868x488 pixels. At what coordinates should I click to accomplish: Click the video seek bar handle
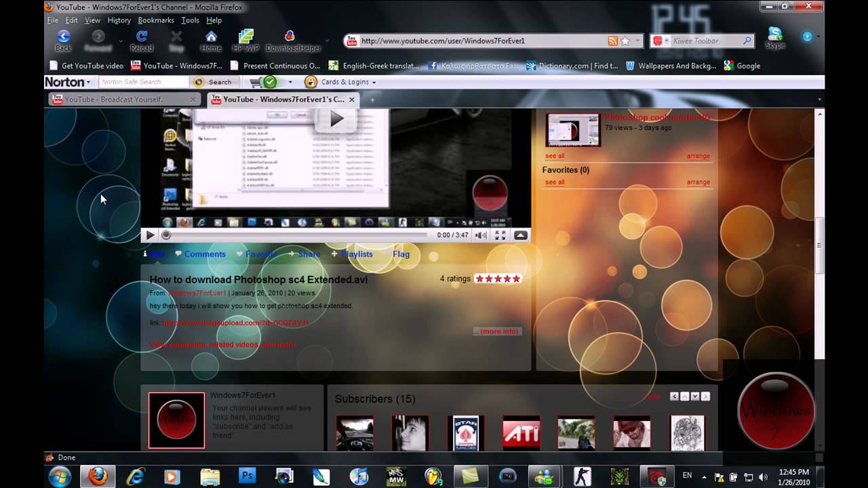166,235
